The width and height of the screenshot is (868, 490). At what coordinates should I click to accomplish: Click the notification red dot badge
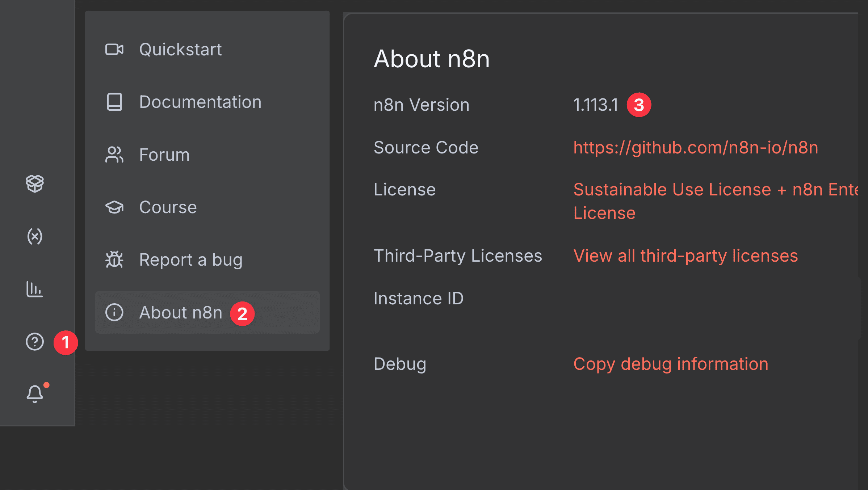[x=46, y=384]
